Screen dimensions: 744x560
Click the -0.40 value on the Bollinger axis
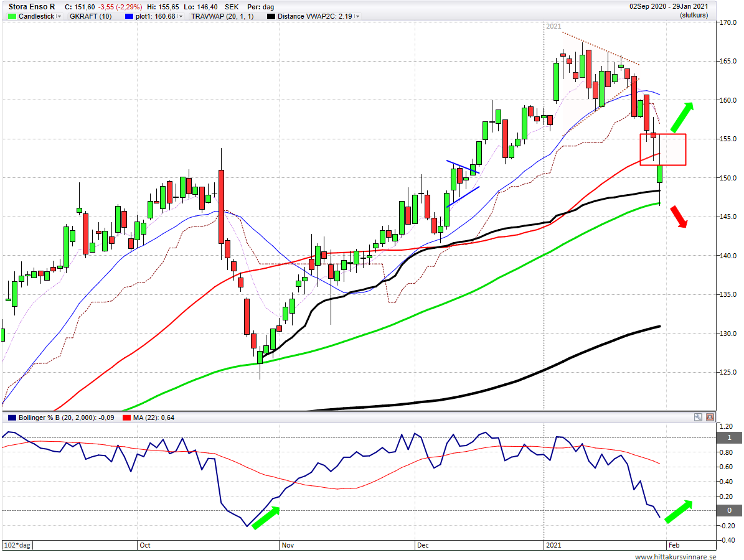click(x=728, y=540)
